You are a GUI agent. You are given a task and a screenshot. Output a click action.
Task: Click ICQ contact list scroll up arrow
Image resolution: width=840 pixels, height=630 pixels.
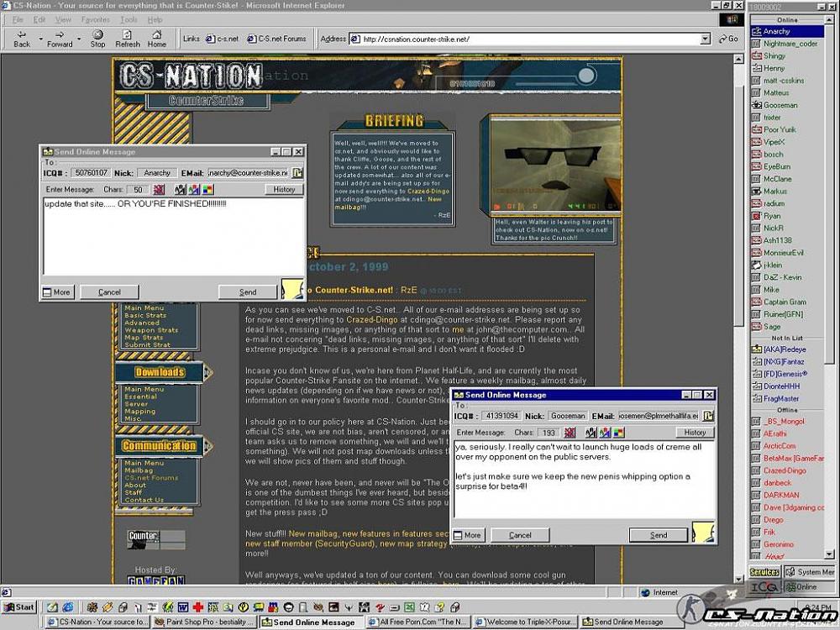(830, 20)
